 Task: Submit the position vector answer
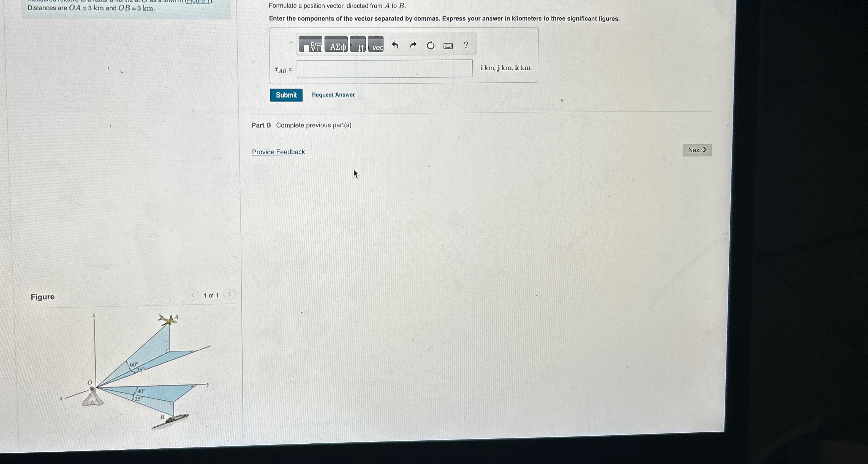coord(285,95)
